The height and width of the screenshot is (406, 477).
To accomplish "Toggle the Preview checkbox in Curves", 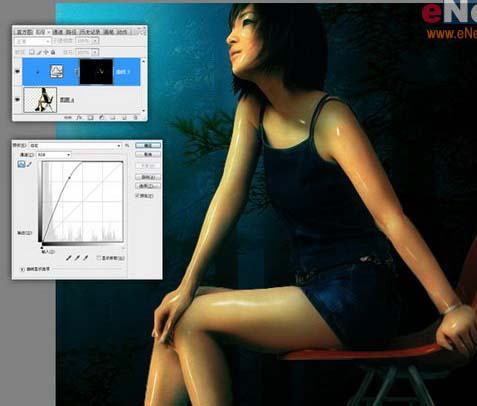I will [x=138, y=196].
